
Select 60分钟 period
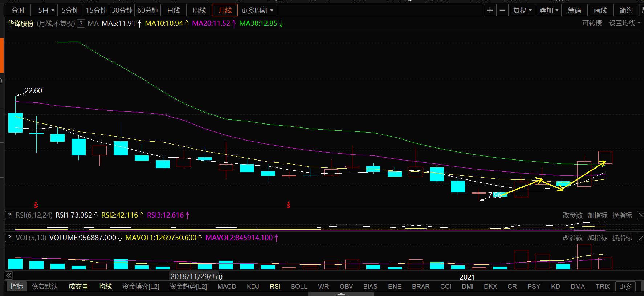(147, 11)
